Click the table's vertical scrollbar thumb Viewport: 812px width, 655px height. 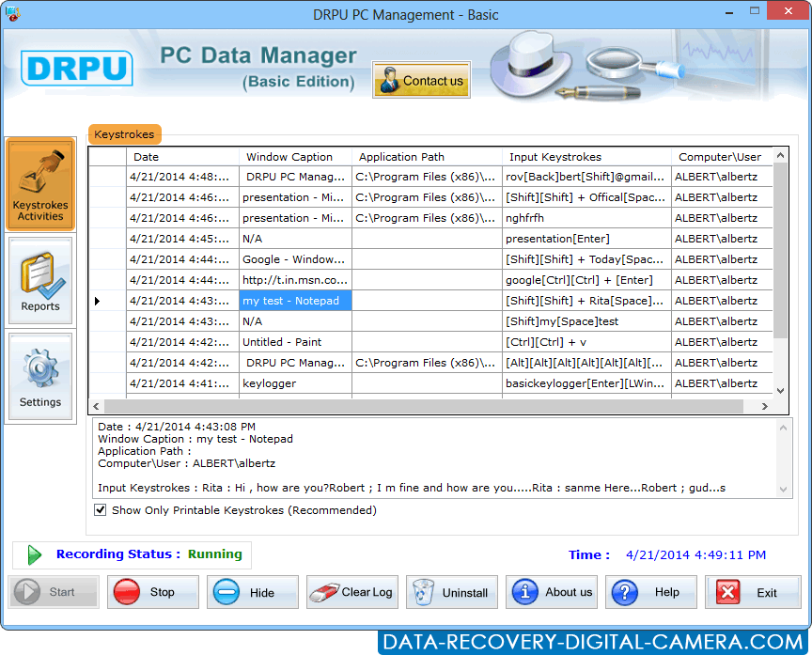point(780,250)
